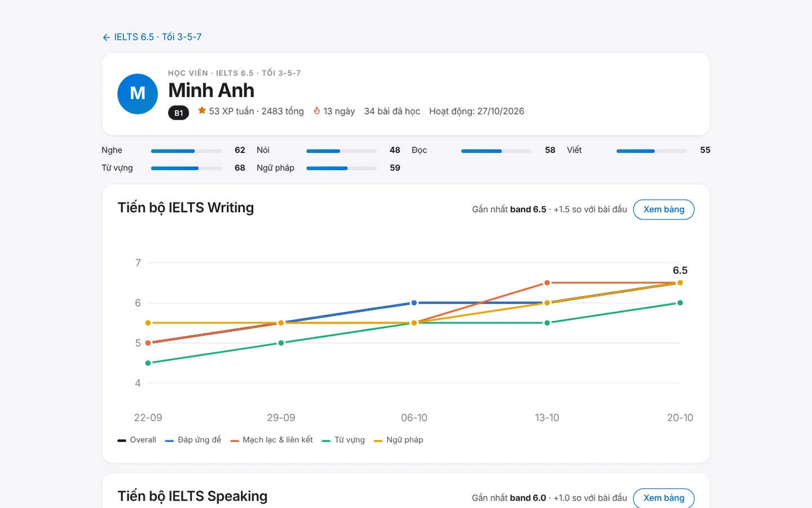Open the Writing progress table with Xem bảng

tap(664, 209)
